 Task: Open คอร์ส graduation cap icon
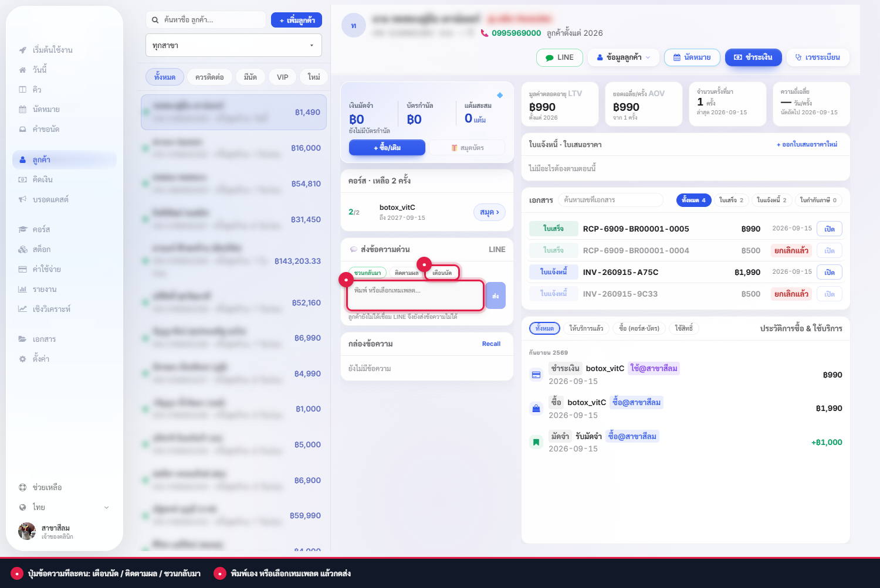click(22, 229)
